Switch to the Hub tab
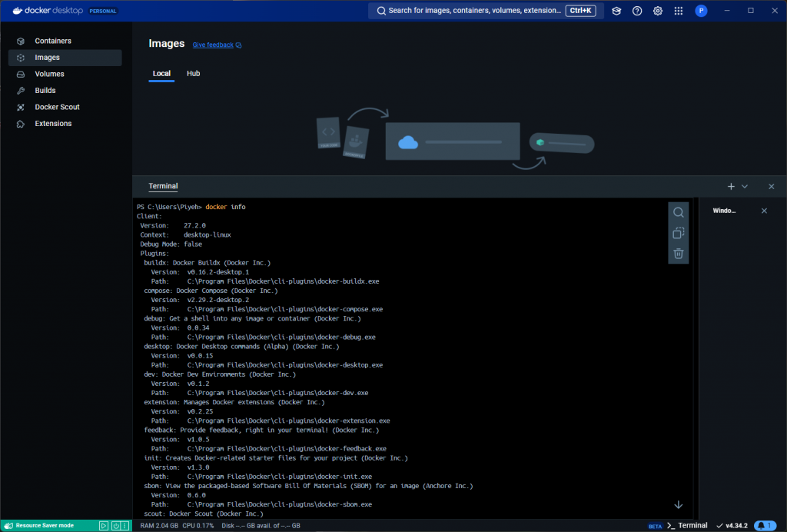The height and width of the screenshot is (532, 787). (193, 74)
